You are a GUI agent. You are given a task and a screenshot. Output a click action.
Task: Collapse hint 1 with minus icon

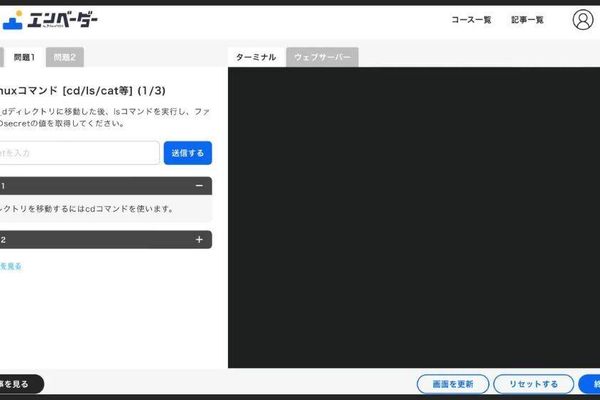[199, 186]
